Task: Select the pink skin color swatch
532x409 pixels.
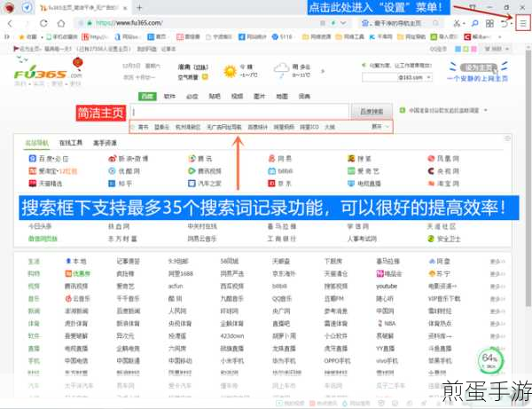Action: [x=473, y=49]
